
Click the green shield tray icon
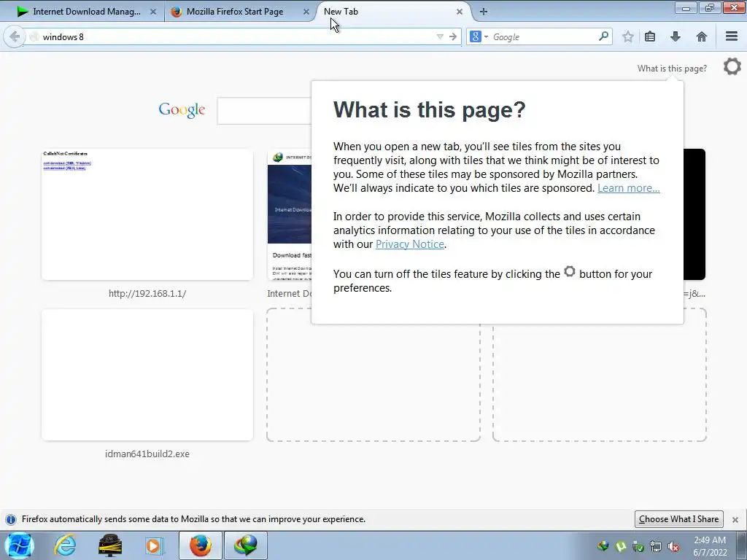638,547
